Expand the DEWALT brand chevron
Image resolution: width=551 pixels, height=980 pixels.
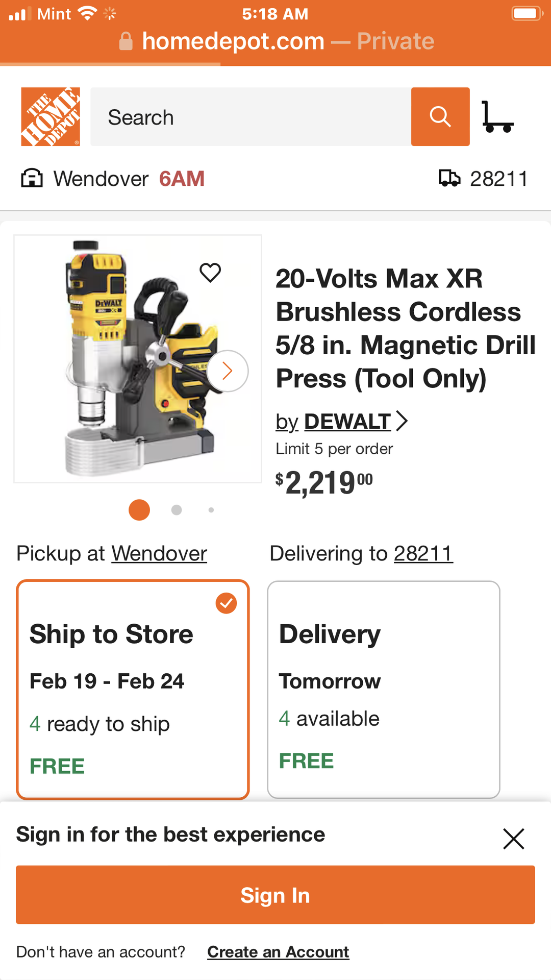(402, 421)
